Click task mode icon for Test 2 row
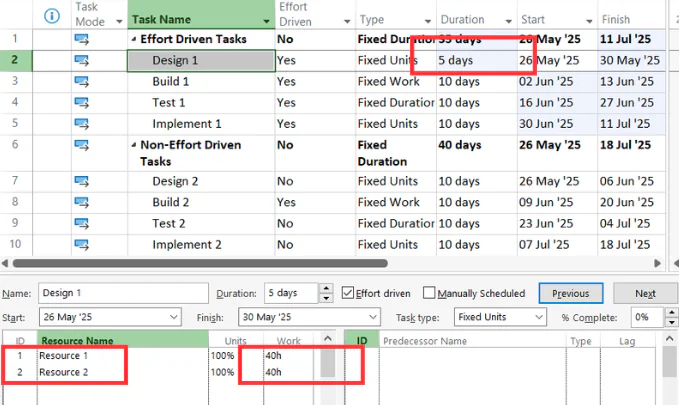This screenshot has height=405, width=679. click(x=81, y=224)
